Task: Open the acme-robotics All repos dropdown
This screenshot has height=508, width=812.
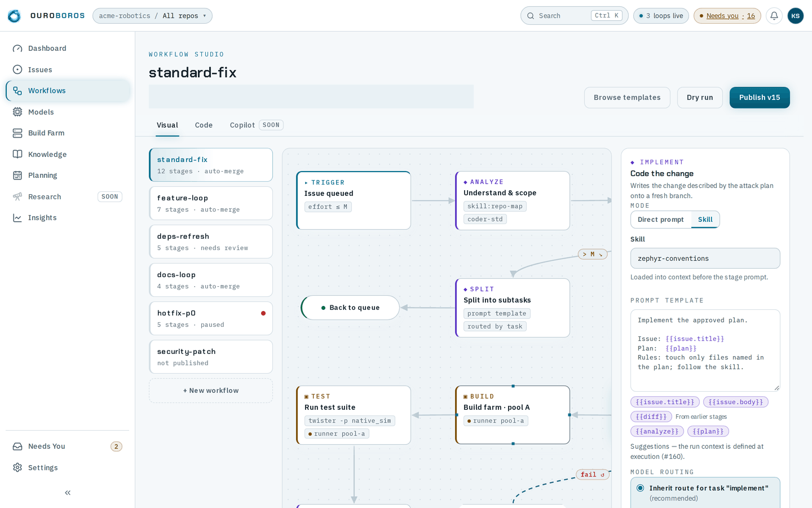Action: (x=152, y=16)
